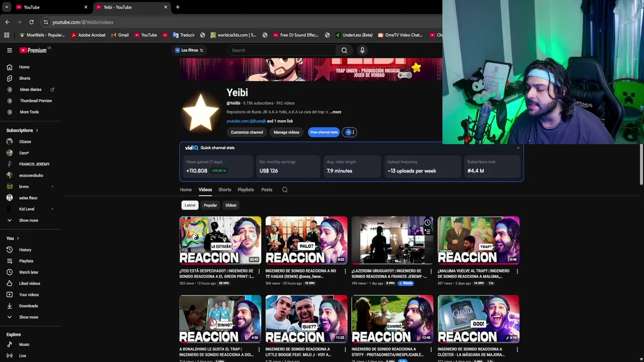Expand channel description with ...more
The width and height of the screenshot is (644, 362).
[335, 112]
